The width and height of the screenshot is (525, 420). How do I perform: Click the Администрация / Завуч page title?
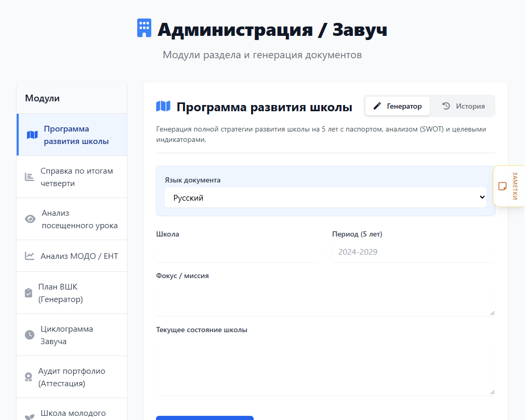click(272, 30)
